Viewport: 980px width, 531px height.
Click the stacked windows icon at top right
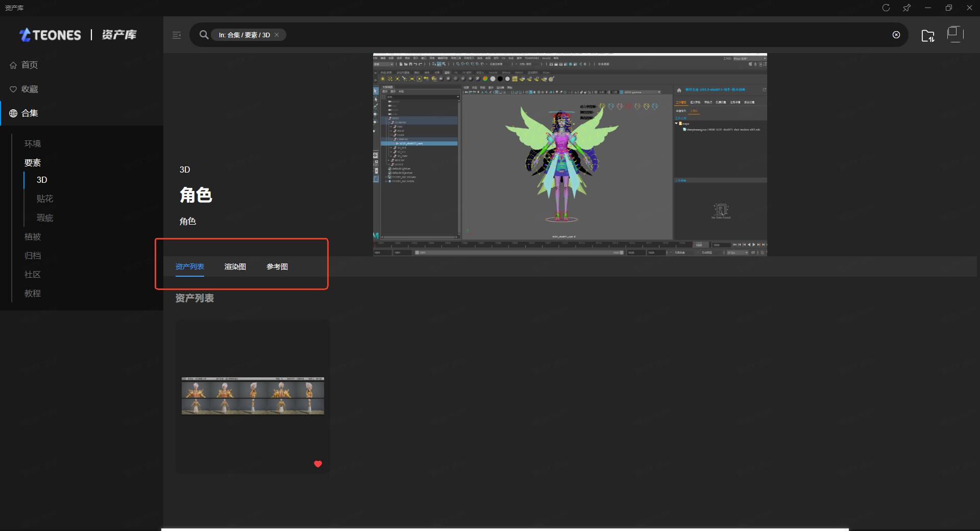pos(954,34)
